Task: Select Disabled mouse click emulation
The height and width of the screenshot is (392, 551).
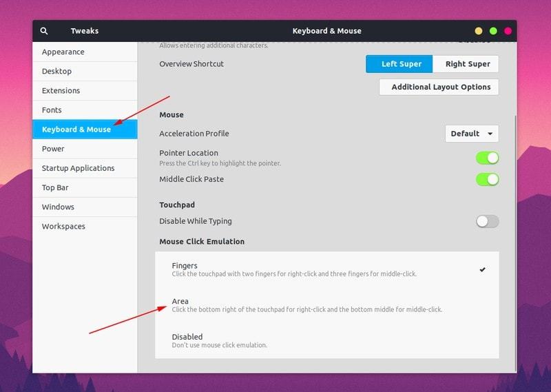Action: (x=326, y=340)
